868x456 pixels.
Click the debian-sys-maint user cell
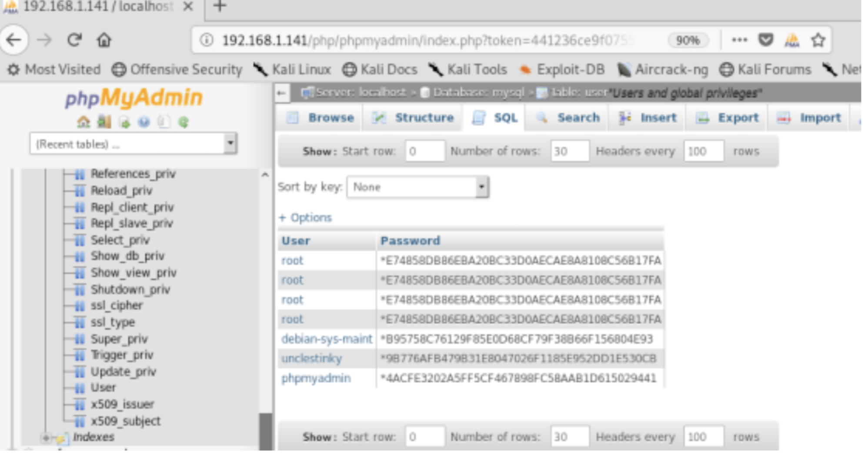[x=327, y=339]
